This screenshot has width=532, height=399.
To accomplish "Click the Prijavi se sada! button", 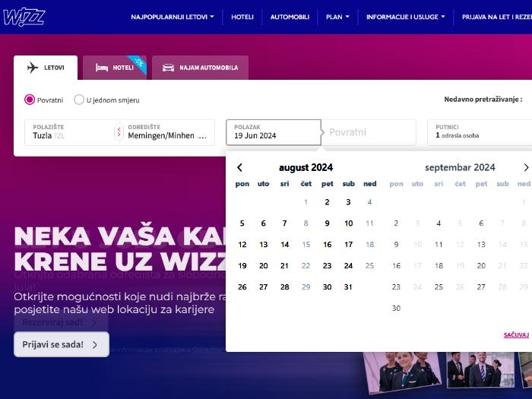I will (x=62, y=344).
